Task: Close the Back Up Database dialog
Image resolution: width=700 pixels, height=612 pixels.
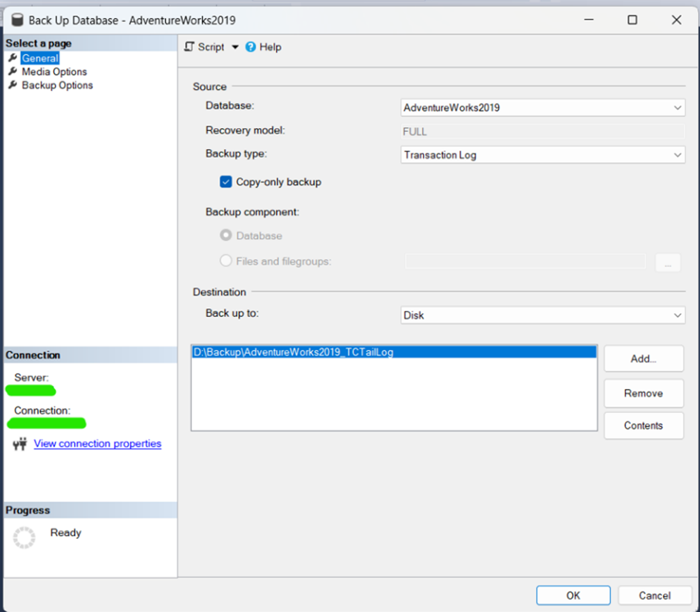Action: coord(676,19)
